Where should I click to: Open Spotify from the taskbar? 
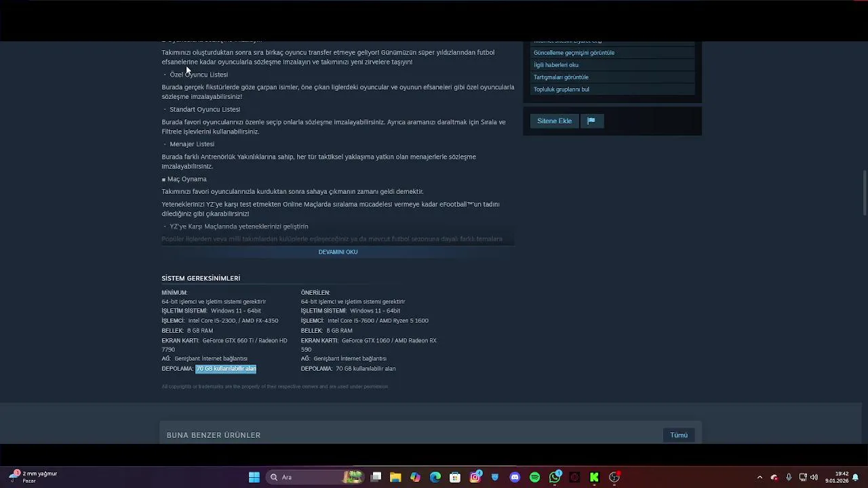pyautogui.click(x=534, y=477)
